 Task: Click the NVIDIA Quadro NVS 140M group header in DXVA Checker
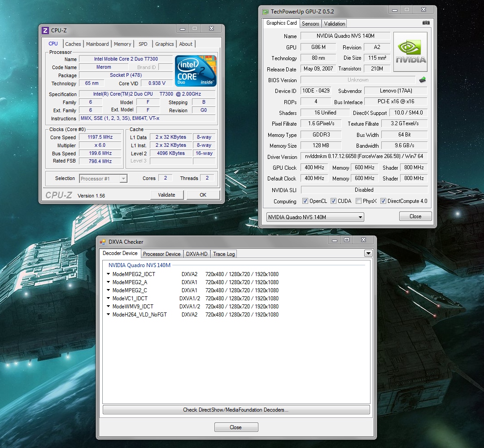(x=139, y=265)
